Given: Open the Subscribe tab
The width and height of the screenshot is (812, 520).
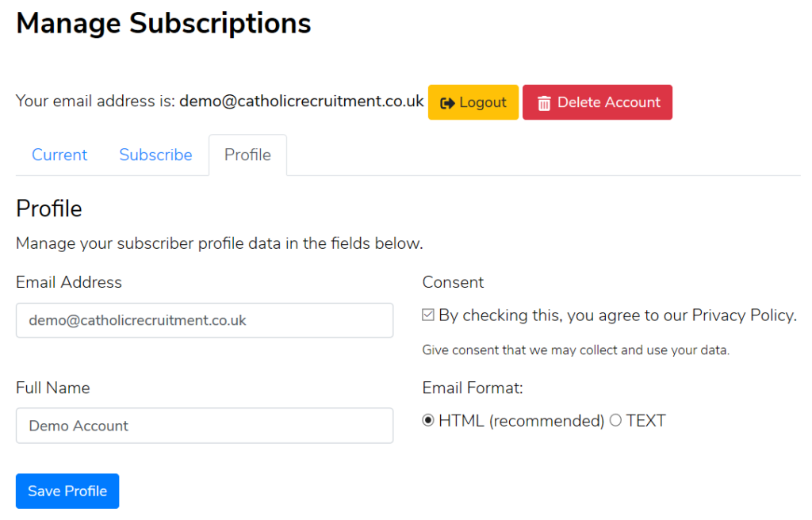Looking at the screenshot, I should [x=156, y=155].
